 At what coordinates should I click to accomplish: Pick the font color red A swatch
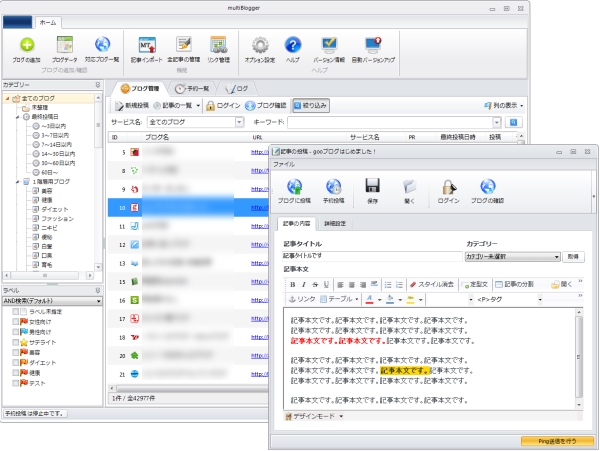[x=369, y=299]
